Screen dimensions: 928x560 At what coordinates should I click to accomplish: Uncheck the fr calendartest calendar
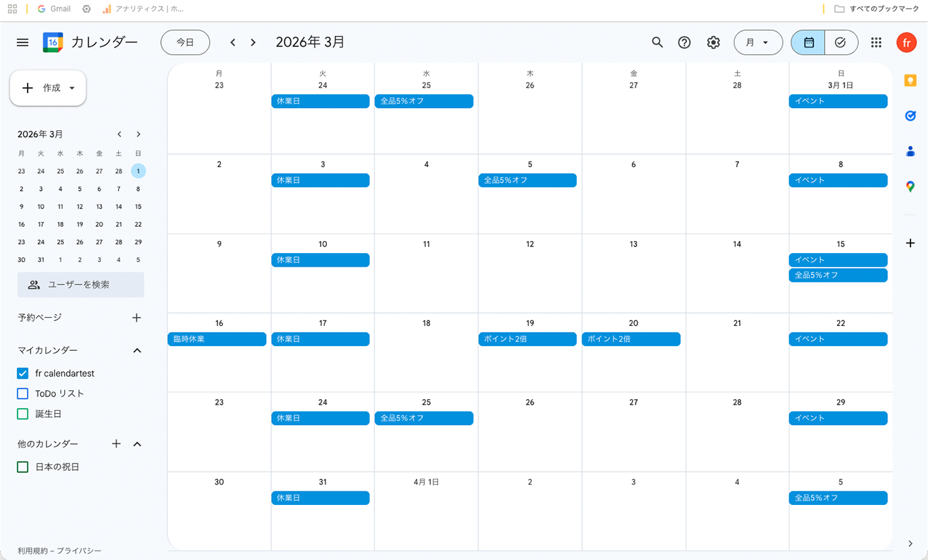22,373
